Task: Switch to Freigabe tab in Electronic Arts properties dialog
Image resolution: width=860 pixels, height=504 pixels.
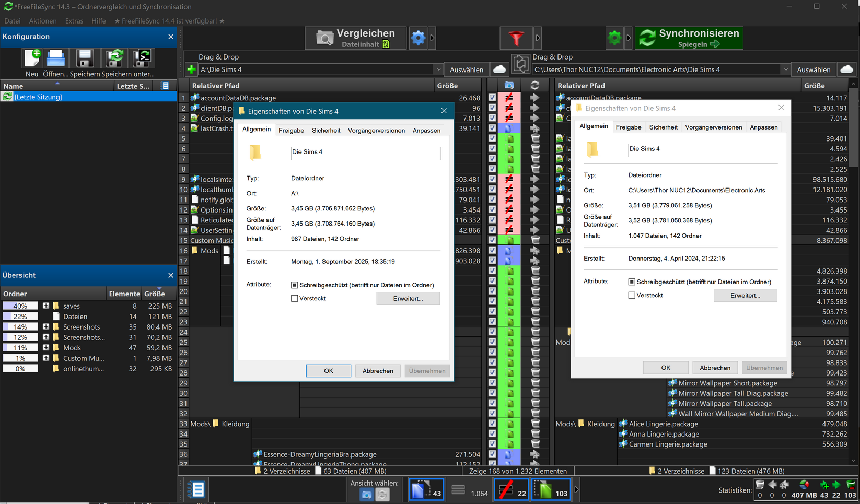Action: click(629, 127)
